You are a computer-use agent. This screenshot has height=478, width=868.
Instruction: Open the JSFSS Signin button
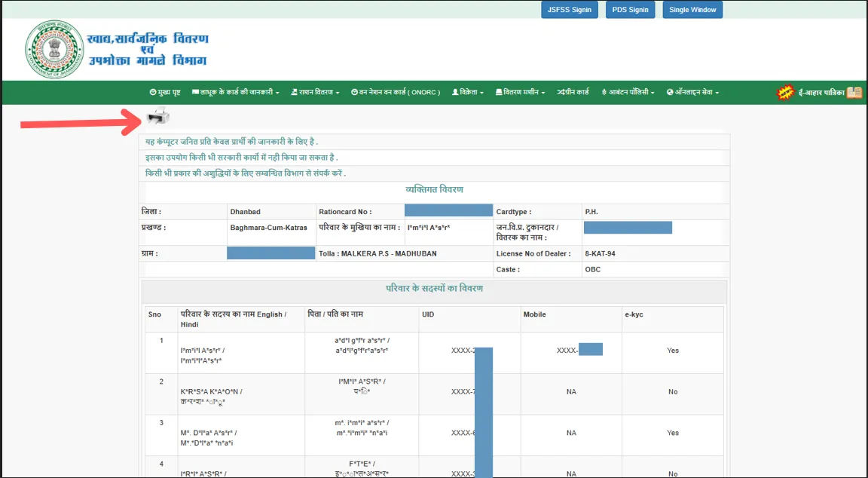pyautogui.click(x=570, y=9)
